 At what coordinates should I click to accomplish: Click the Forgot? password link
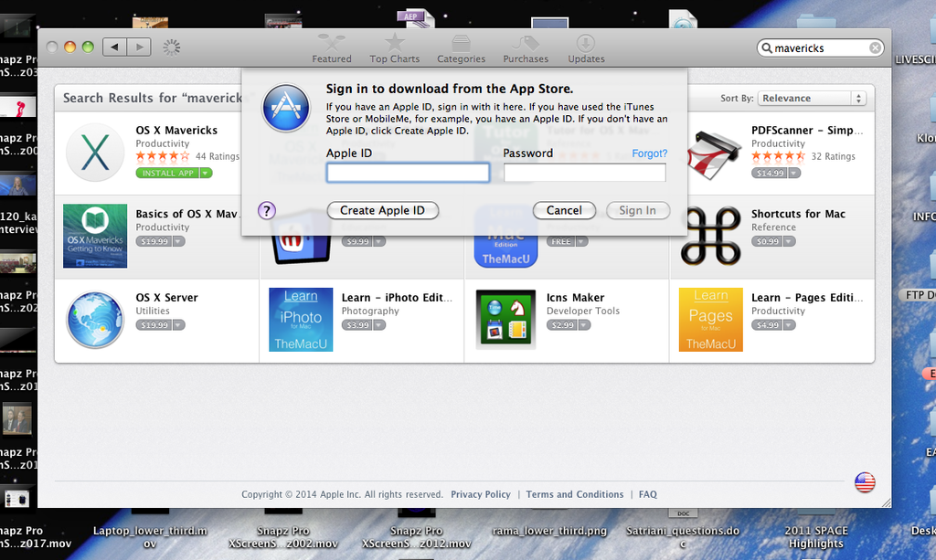649,153
